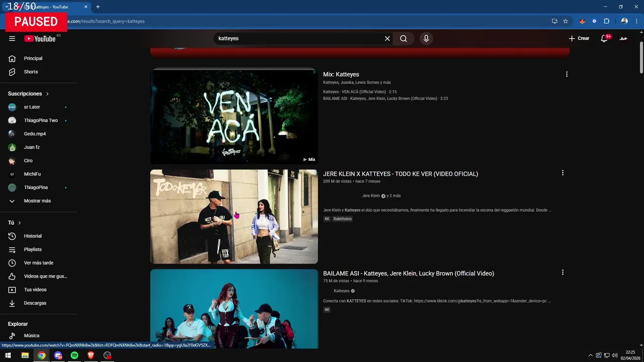Open the Ciro channel avatar
Image resolution: width=644 pixels, height=362 pixels.
pyautogui.click(x=12, y=161)
